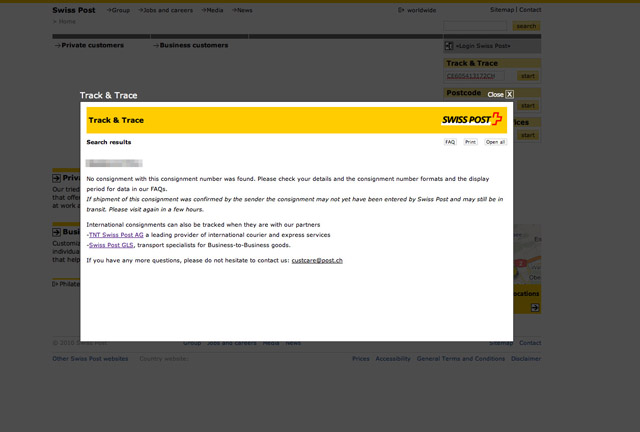The width and height of the screenshot is (640, 432).
Task: Follow the Swiss Post GLS link
Action: click(x=111, y=245)
